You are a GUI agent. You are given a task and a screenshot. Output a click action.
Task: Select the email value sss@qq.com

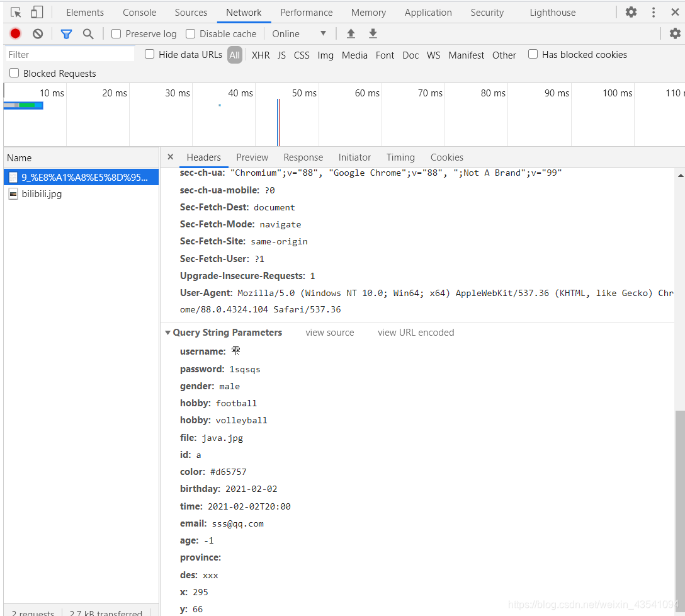tap(237, 524)
